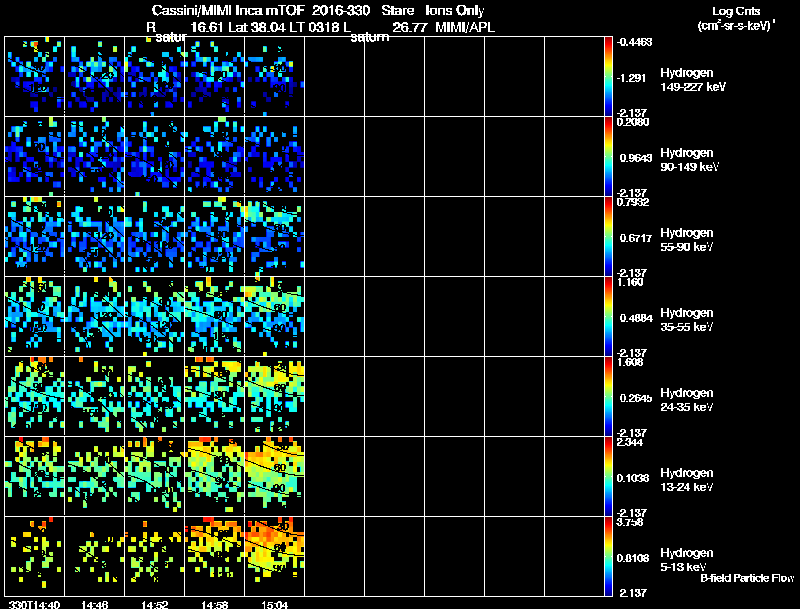Click the 'Cassini/MIMI Inca mTOF' title text
This screenshot has height=609, width=800.
[228, 10]
